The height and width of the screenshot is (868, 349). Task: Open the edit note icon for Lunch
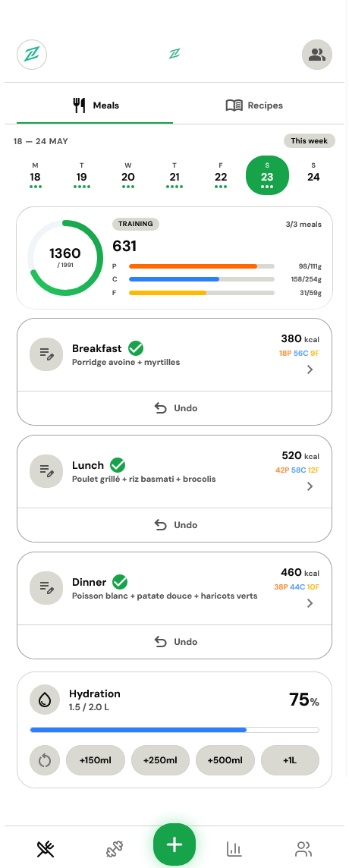tap(46, 471)
